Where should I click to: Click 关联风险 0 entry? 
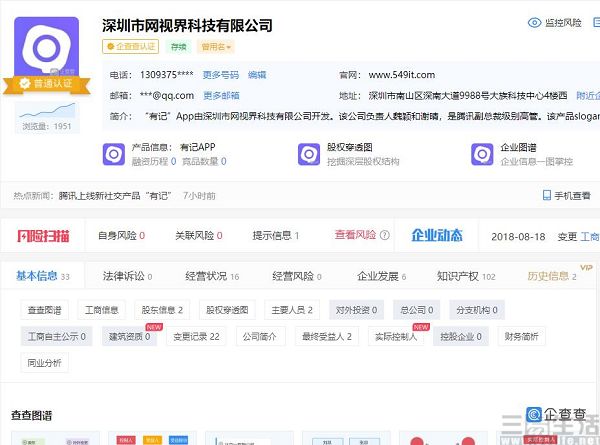pyautogui.click(x=199, y=235)
